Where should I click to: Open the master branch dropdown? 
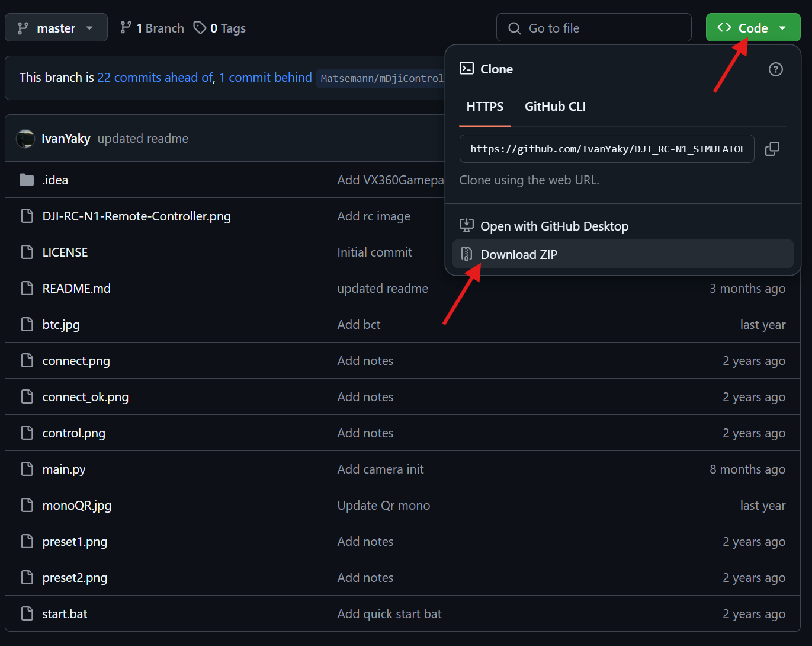click(56, 28)
